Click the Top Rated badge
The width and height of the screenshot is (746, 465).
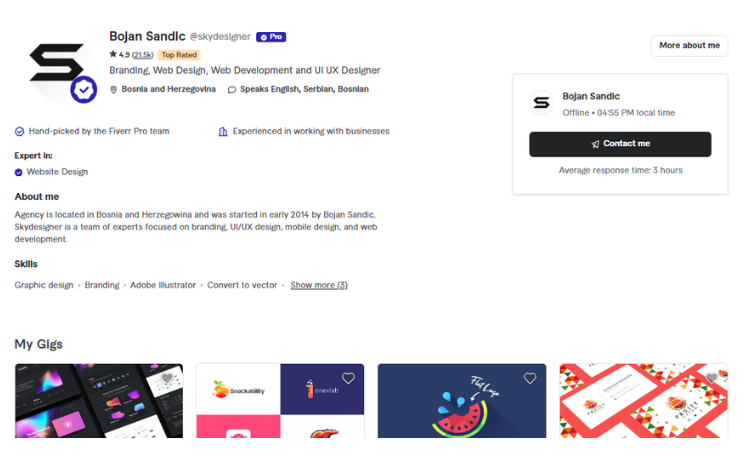click(x=179, y=55)
